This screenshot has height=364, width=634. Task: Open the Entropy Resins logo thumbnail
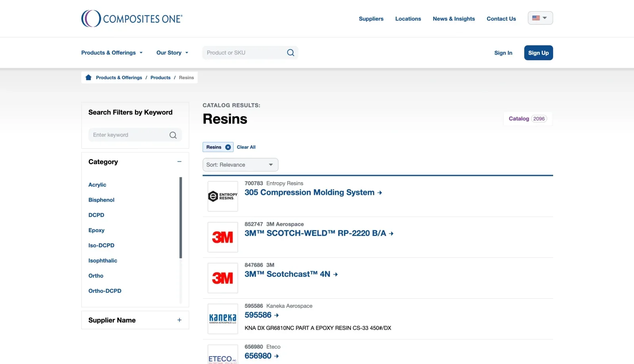[223, 196]
